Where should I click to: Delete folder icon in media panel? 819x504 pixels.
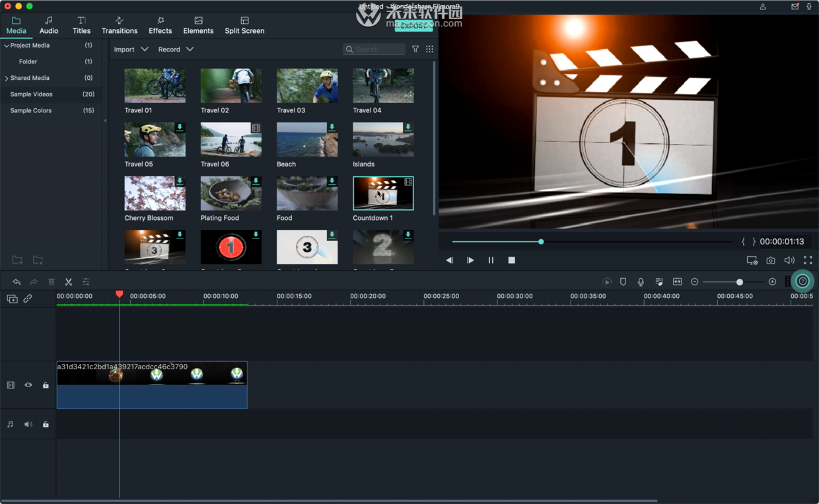point(38,260)
